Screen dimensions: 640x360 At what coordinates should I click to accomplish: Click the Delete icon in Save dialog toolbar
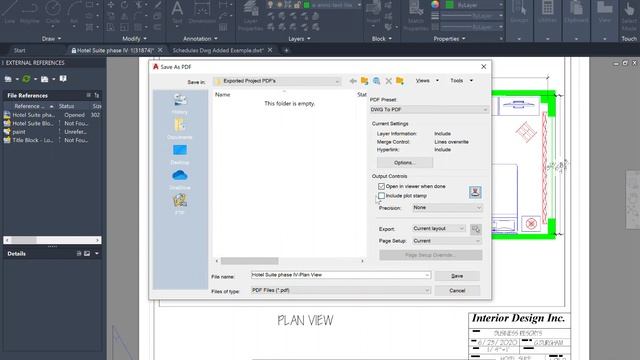click(389, 81)
